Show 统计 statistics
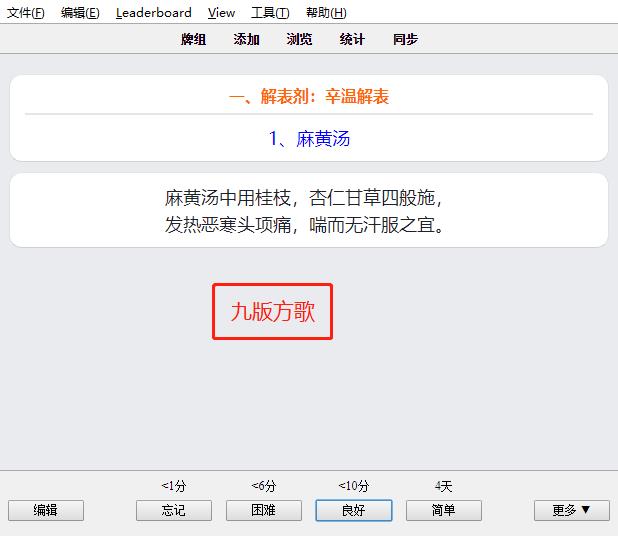This screenshot has height=536, width=618. pos(352,39)
